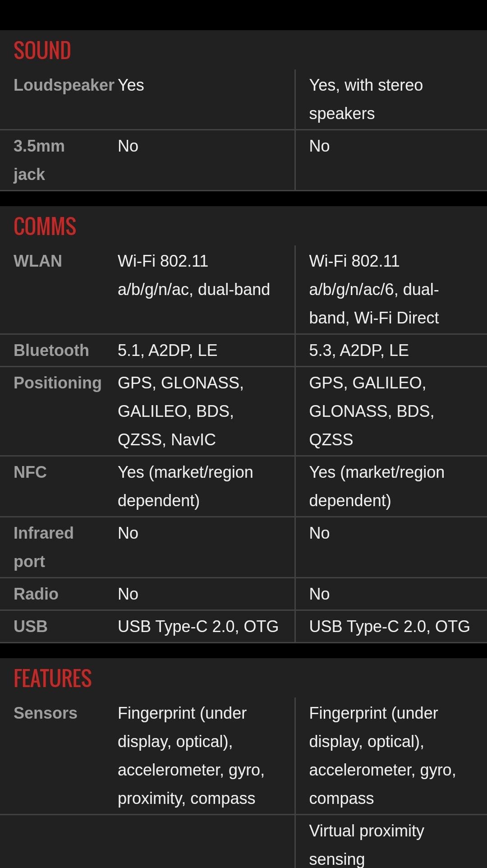This screenshot has height=868, width=487.
Task: Click the Wi-Fi value mentioning Wi-Fi Direct
Action: click(374, 290)
